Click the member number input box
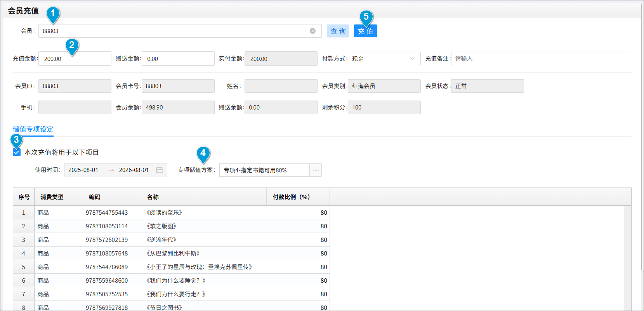This screenshot has height=311, width=644. pyautogui.click(x=175, y=31)
